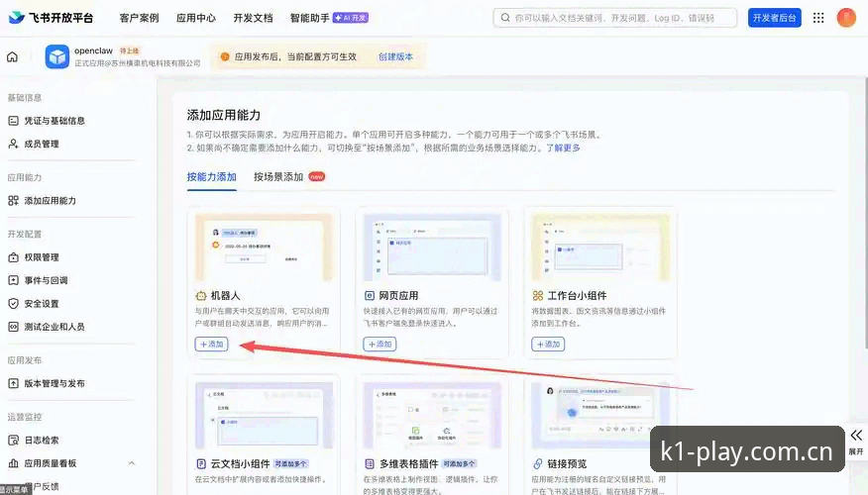Click the Feishu Open Platform logo

pyautogui.click(x=51, y=18)
